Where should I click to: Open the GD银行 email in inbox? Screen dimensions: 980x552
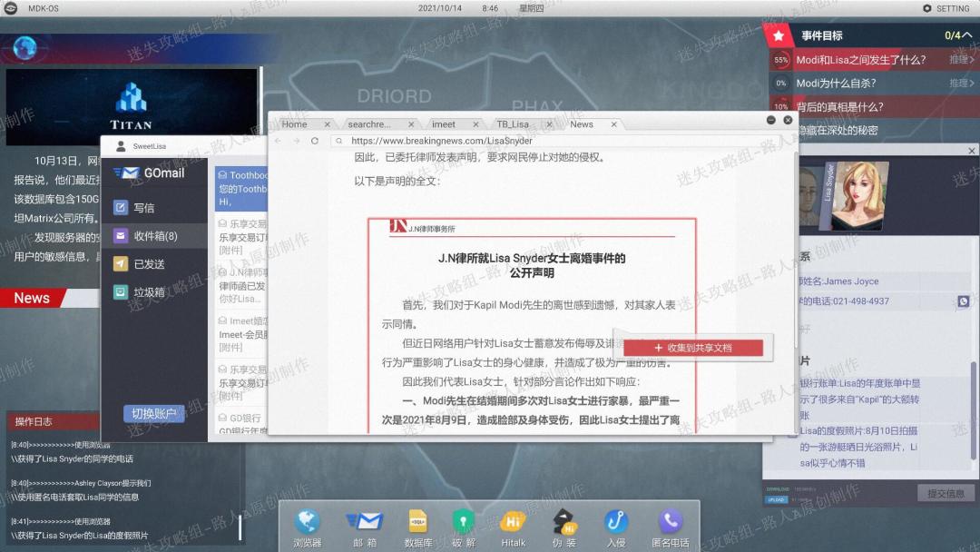242,423
